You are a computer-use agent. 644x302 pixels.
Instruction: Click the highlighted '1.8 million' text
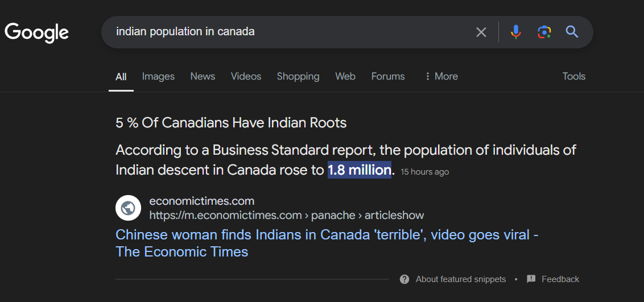[360, 170]
